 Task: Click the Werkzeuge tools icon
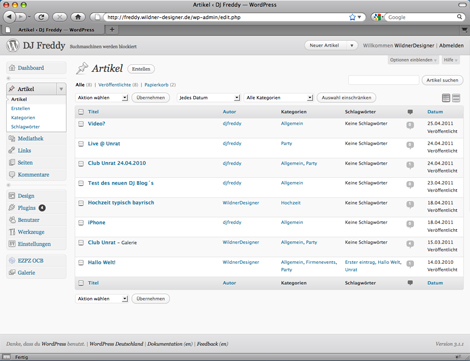coord(12,232)
